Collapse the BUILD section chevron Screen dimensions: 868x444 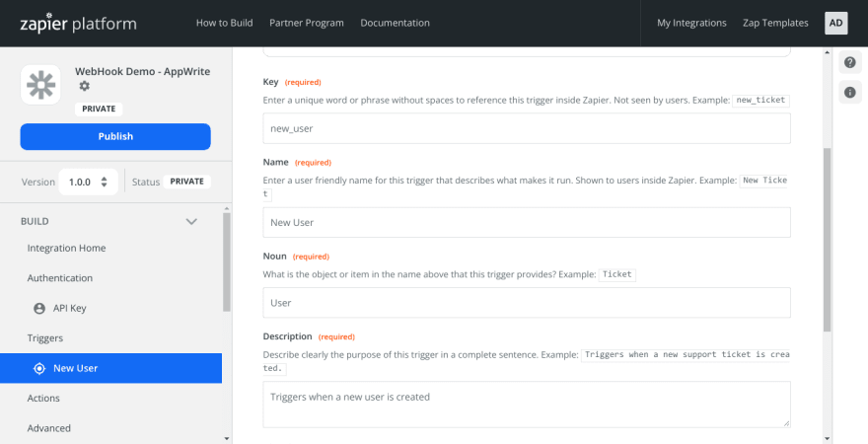tap(191, 221)
